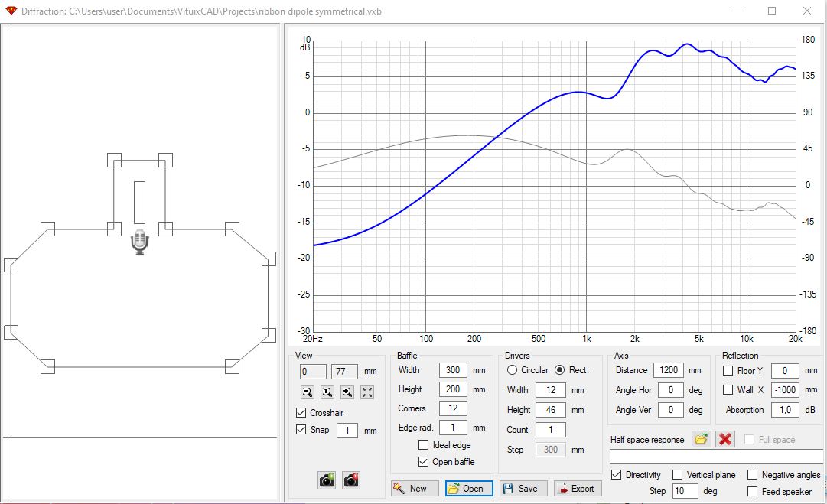Open half space response folder icon
This screenshot has height=504, width=827.
(701, 439)
